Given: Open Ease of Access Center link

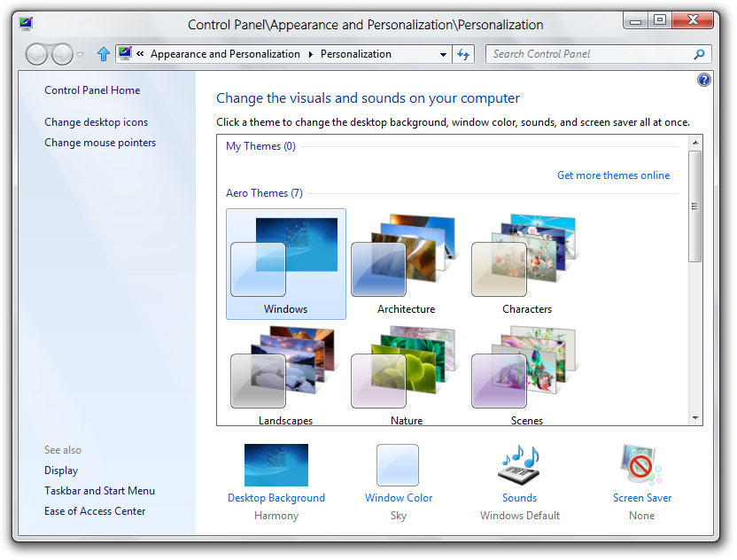Looking at the screenshot, I should point(95,511).
